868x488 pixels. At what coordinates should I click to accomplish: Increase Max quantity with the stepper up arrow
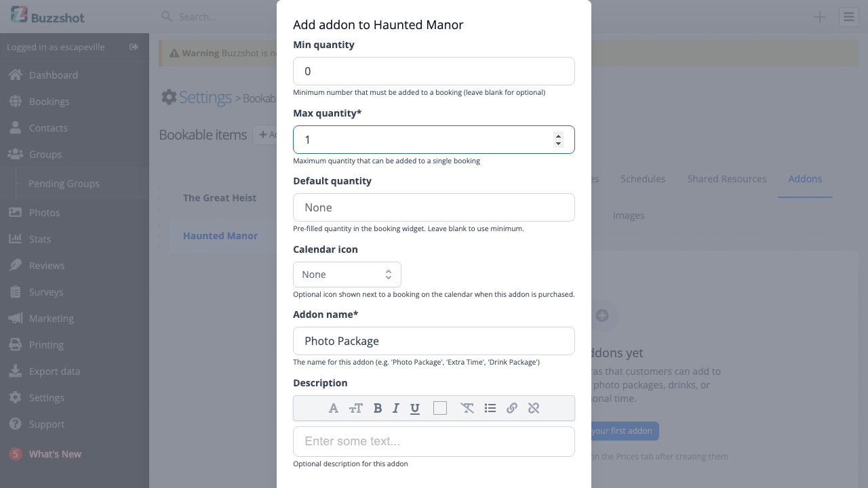coord(558,136)
